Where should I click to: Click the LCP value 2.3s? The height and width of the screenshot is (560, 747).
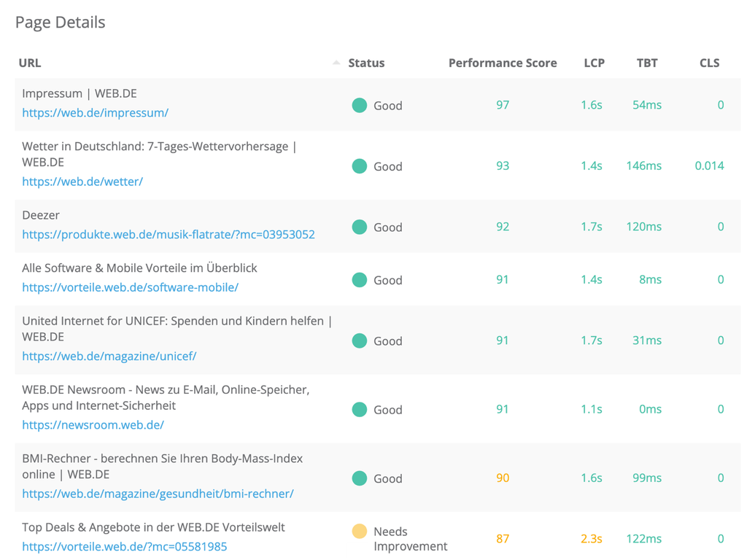(591, 539)
